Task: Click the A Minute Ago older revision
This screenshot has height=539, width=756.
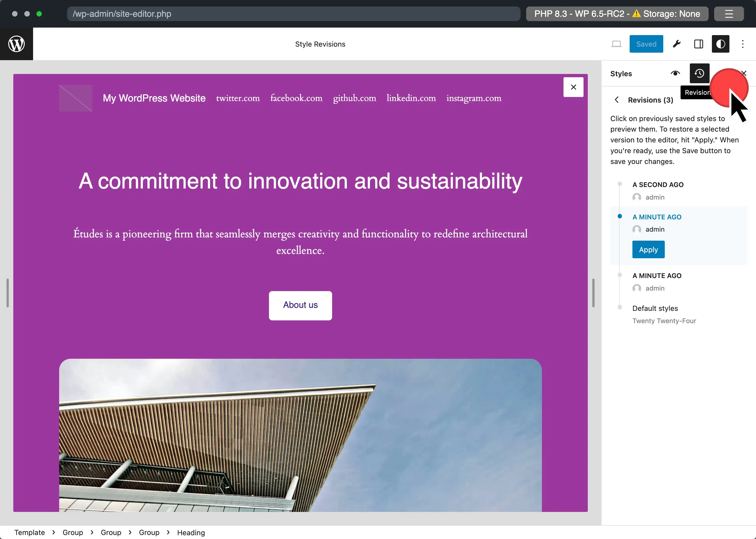Action: 657,275
